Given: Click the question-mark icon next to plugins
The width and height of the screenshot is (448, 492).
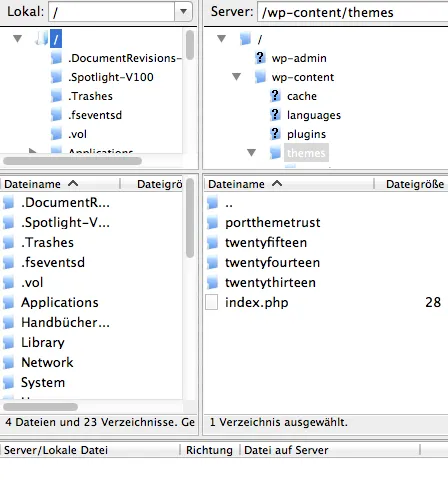Looking at the screenshot, I should (275, 134).
